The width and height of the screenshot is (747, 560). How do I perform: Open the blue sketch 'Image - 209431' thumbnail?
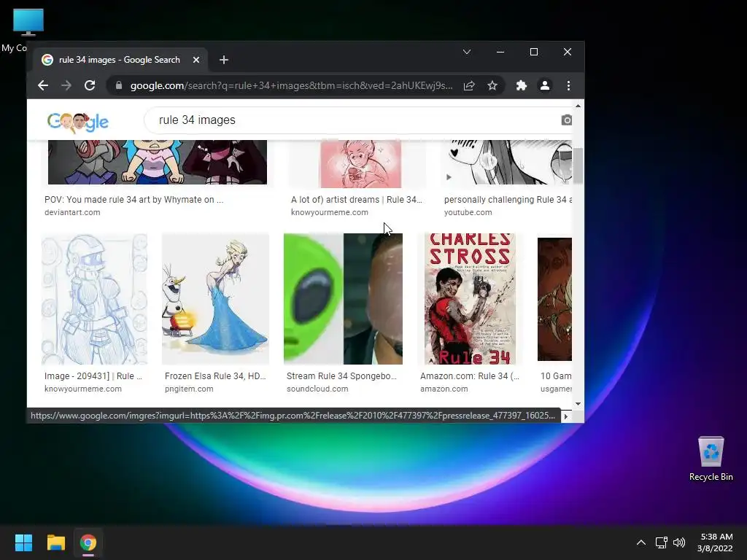coord(94,299)
